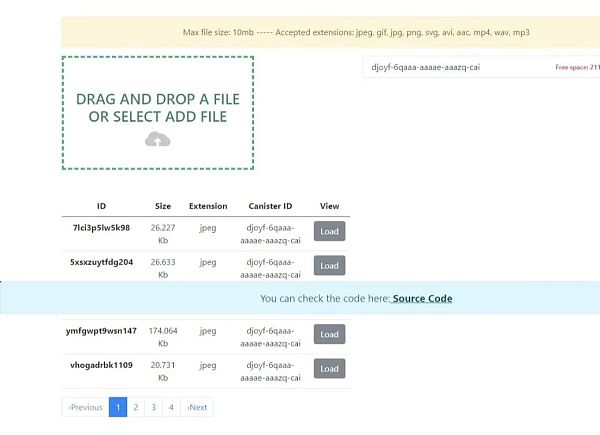Click the 7lcl3p5lw5k98 file ID
The image size is (600, 435).
click(101, 227)
